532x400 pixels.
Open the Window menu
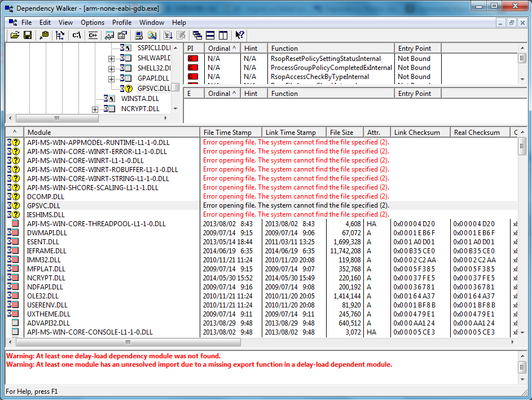coord(152,23)
